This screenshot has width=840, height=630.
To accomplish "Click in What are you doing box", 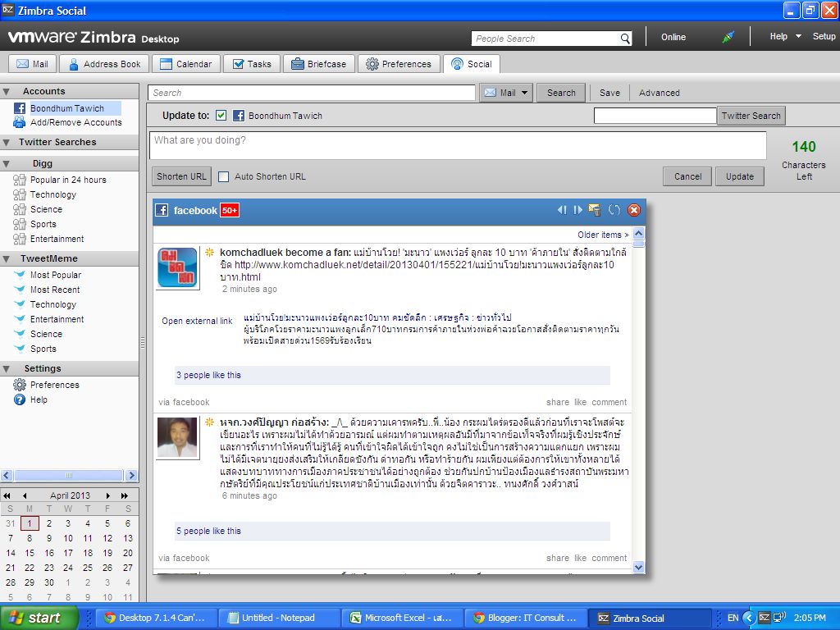I will click(458, 145).
